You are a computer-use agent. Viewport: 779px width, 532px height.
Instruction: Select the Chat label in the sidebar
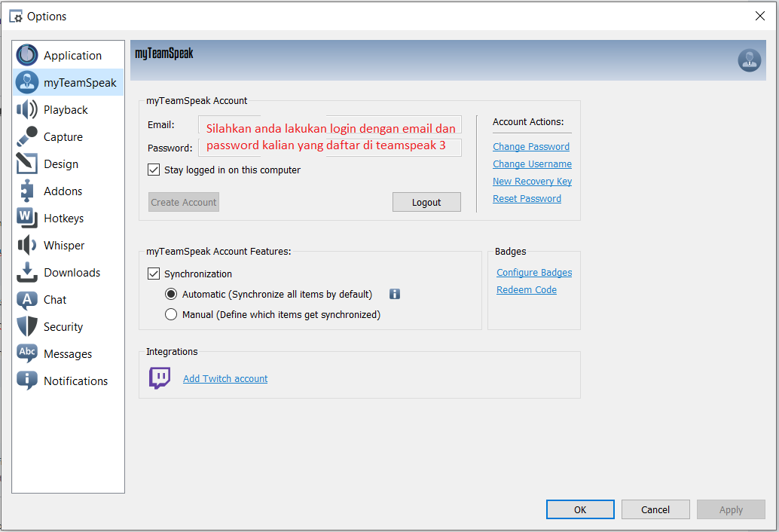pos(55,299)
